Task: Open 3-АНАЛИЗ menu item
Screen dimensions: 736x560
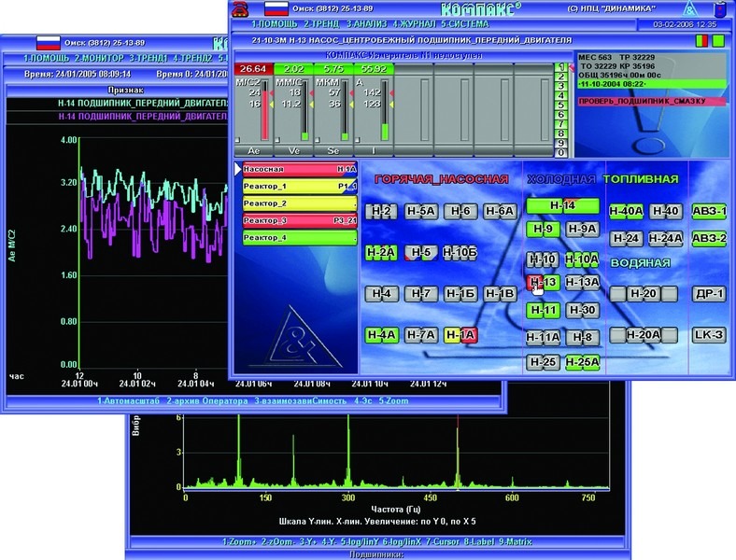Action: [x=367, y=24]
